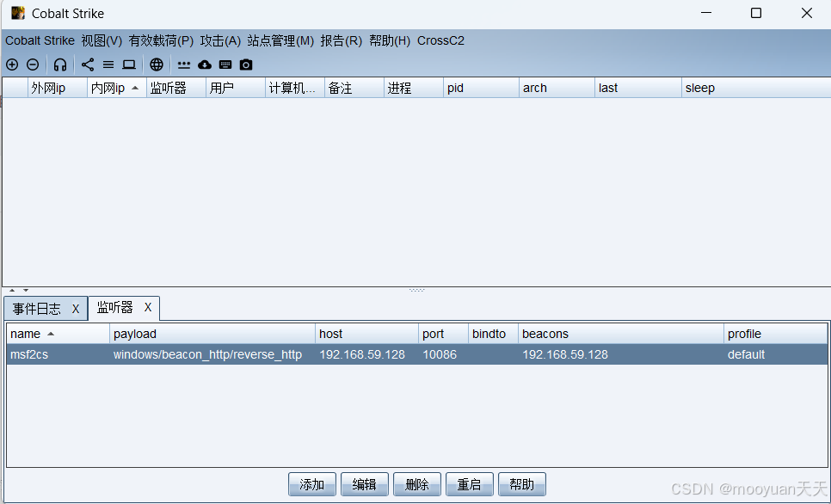831x504 pixels.
Task: Sort sessions by 用户 column
Action: [x=236, y=88]
